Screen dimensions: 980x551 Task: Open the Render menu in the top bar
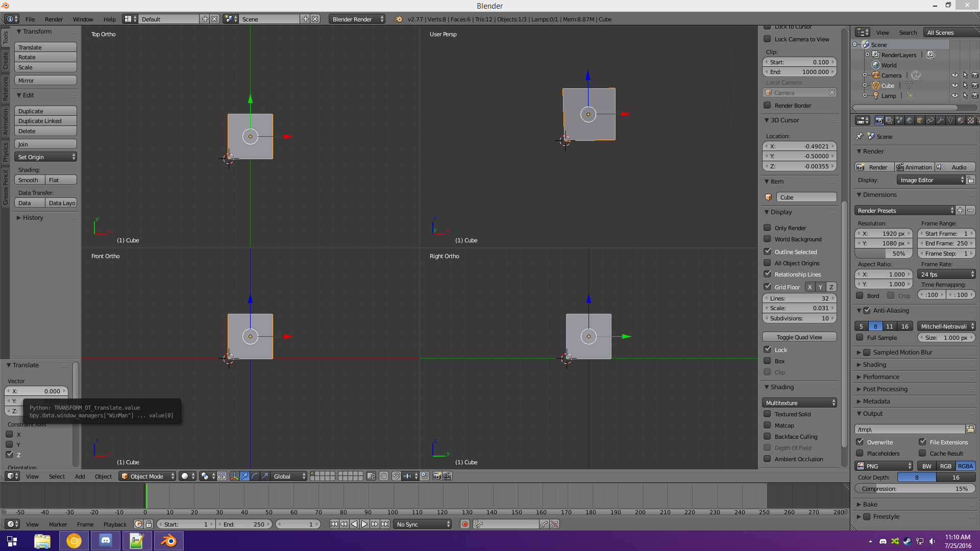click(54, 19)
